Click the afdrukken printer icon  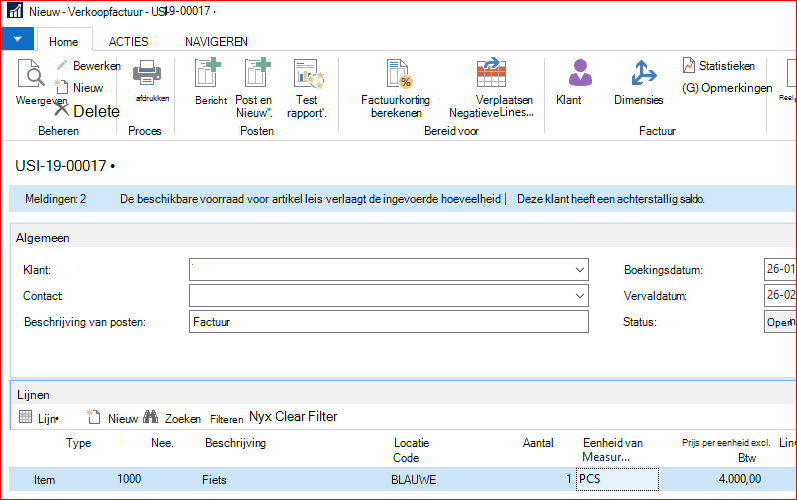tap(147, 73)
